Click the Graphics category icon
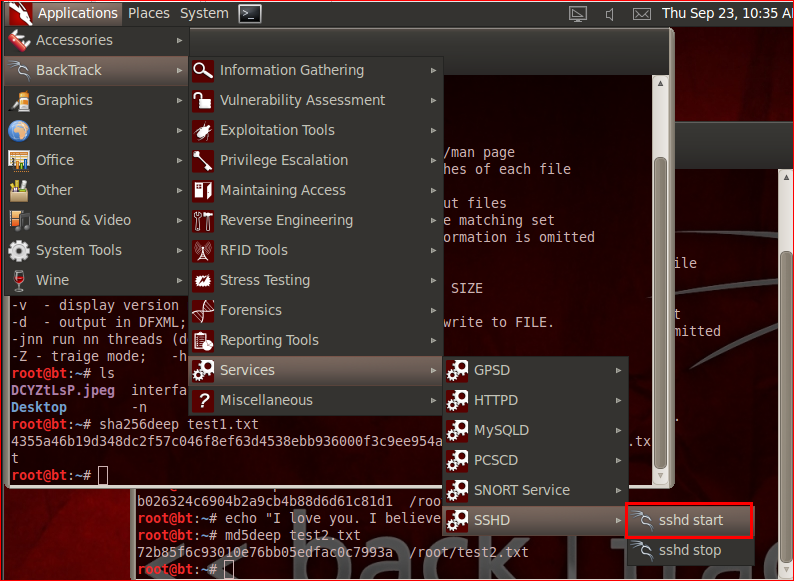 pos(19,100)
